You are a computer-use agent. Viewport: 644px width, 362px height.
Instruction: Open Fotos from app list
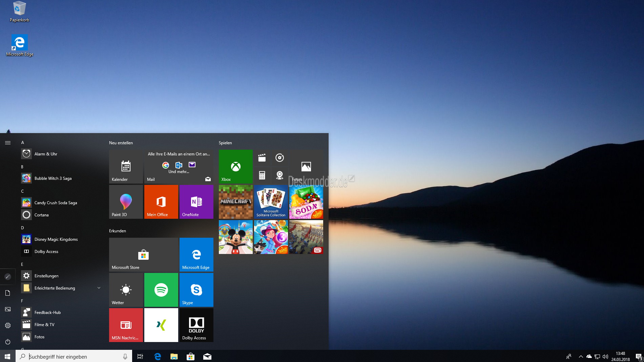(x=61, y=337)
